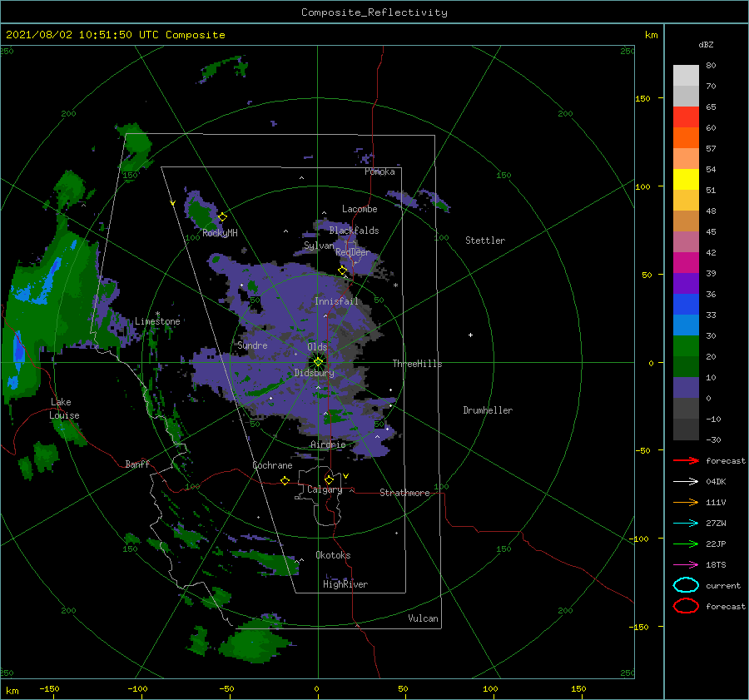Click the blue 36 dBZ color swatch
The height and width of the screenshot is (700, 749).
pyautogui.click(x=686, y=304)
